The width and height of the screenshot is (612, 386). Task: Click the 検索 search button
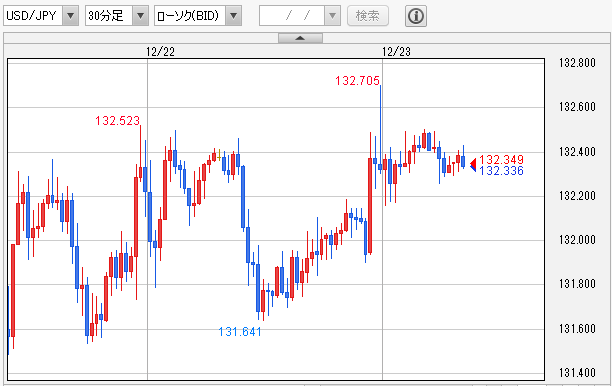coord(368,16)
